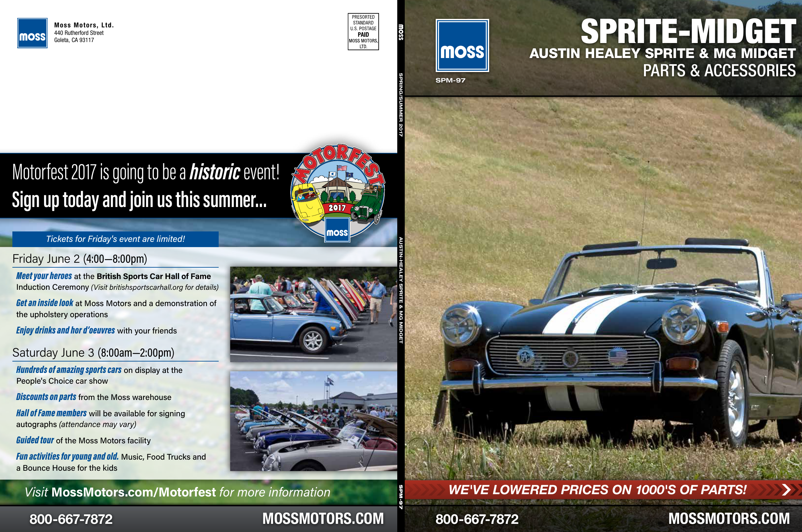The image size is (802, 532).
Task: Click 'Tickets for Friday's event are limited!' banner
Action: point(115,239)
